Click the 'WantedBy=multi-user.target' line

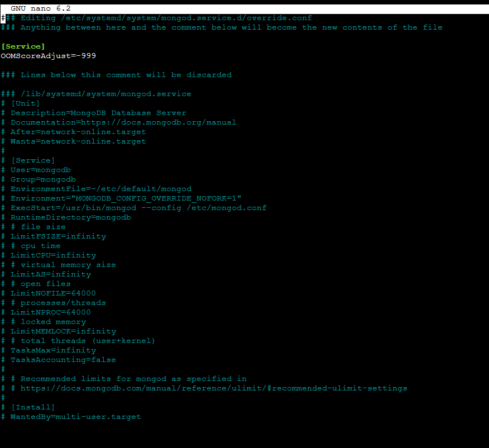tap(71, 417)
